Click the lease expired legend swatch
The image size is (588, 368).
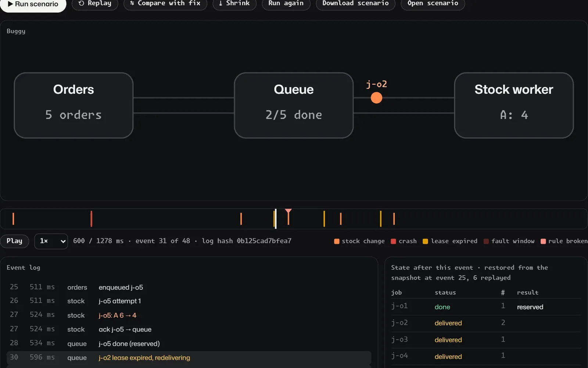click(x=425, y=241)
